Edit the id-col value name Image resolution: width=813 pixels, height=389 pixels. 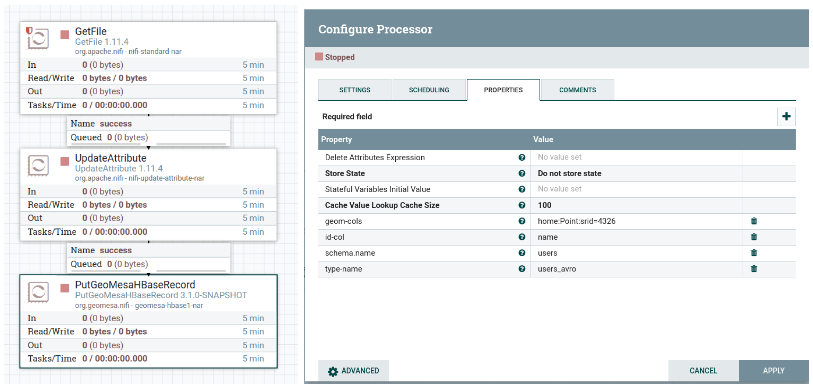637,237
